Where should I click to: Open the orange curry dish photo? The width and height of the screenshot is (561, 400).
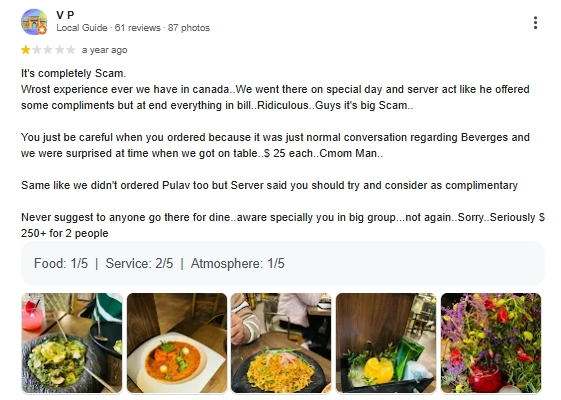(177, 343)
